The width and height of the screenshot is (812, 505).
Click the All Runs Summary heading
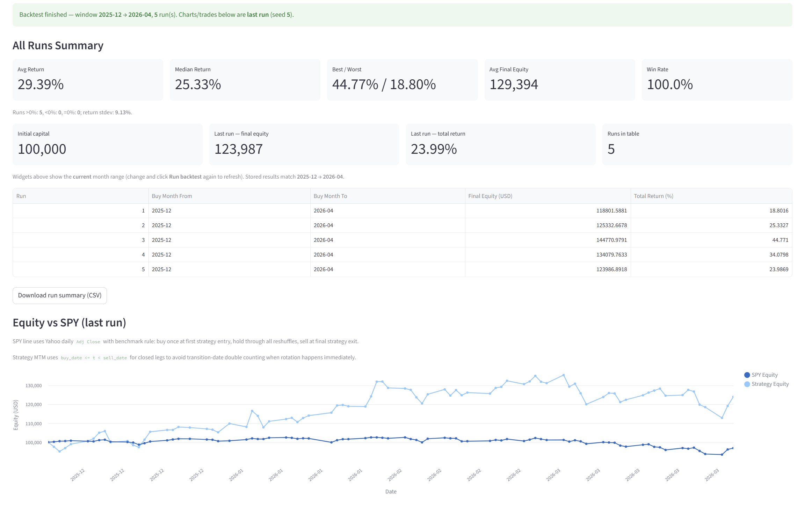tap(58, 45)
